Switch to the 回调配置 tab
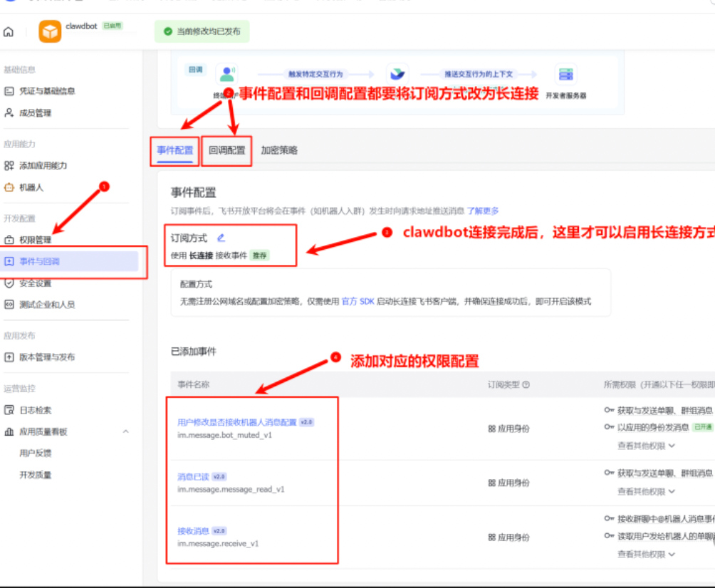The width and height of the screenshot is (715, 588). tap(226, 150)
